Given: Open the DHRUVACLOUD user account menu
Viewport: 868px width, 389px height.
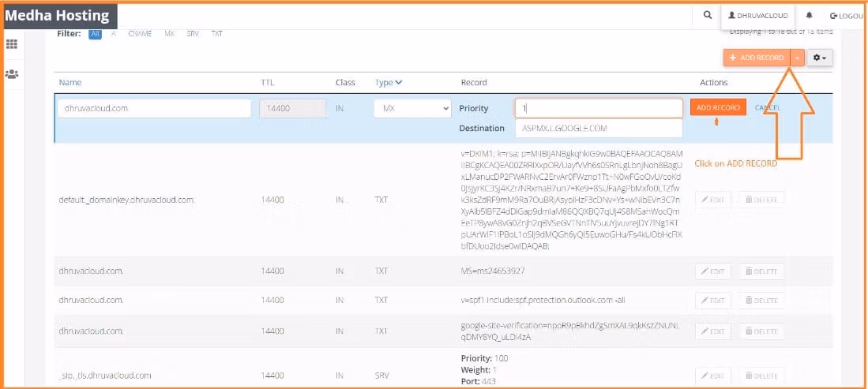Looking at the screenshot, I should [758, 15].
